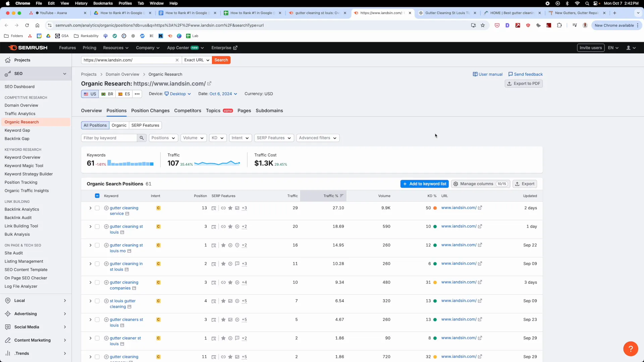Select the SERP Features positions tab

point(145,125)
